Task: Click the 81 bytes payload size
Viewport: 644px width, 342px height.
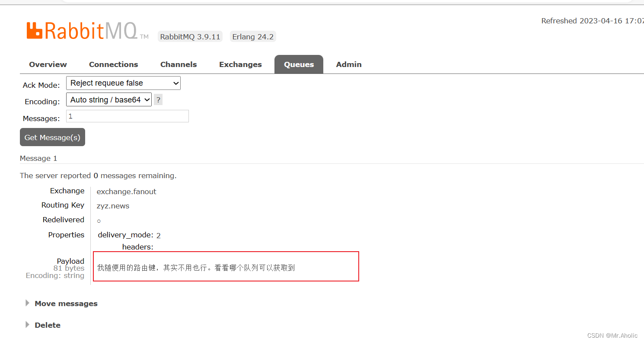Action: (69, 268)
